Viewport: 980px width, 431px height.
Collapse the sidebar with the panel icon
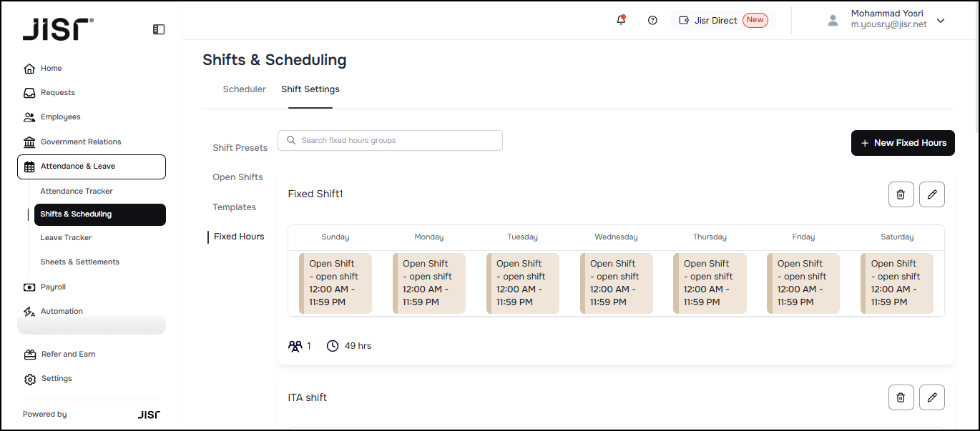[159, 29]
